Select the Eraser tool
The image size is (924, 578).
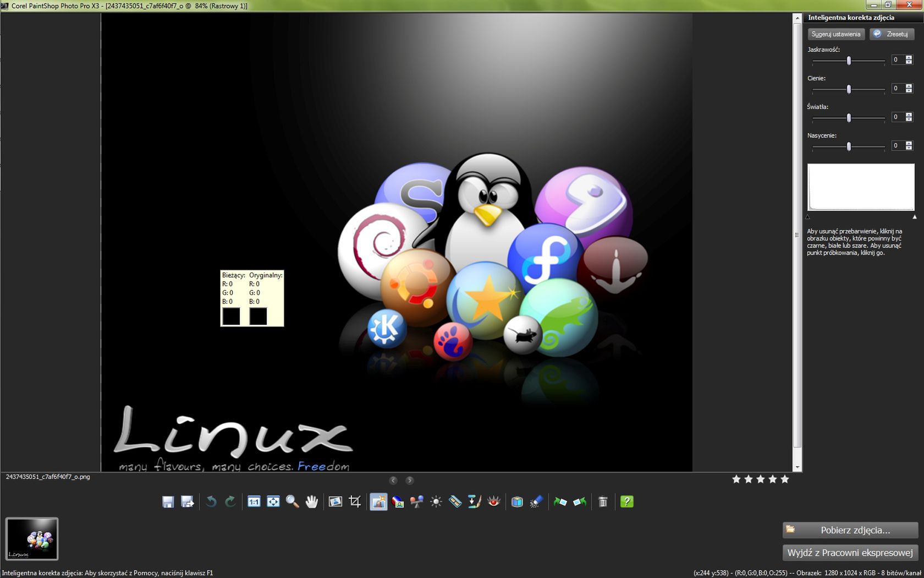pos(536,501)
